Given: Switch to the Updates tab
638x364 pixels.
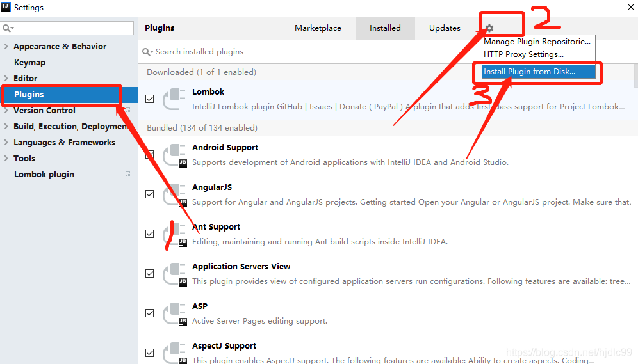Looking at the screenshot, I should pyautogui.click(x=445, y=28).
